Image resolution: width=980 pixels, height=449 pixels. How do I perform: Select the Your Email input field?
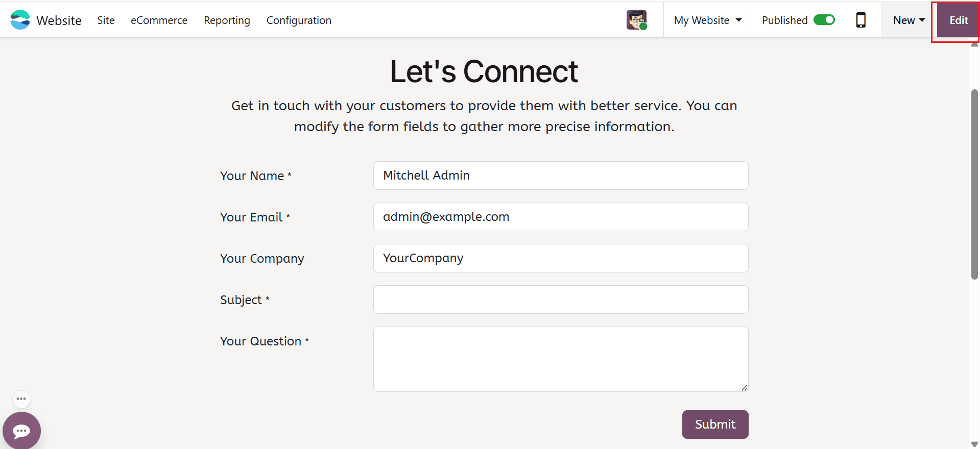560,216
